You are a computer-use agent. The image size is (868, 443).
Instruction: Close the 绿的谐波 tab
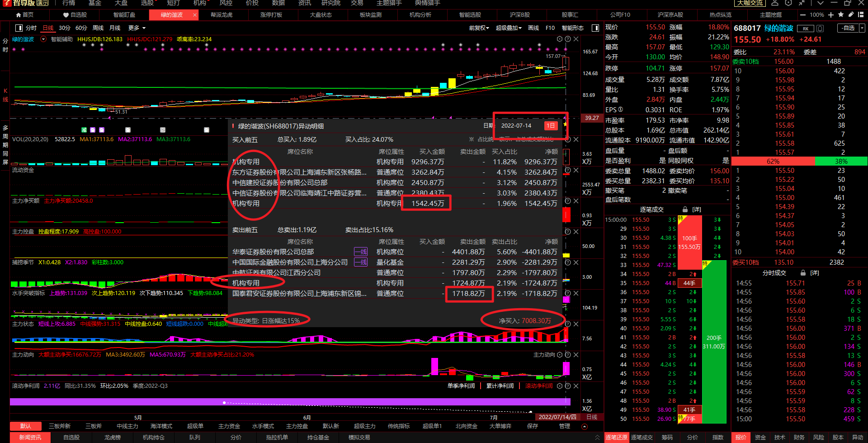coord(195,15)
